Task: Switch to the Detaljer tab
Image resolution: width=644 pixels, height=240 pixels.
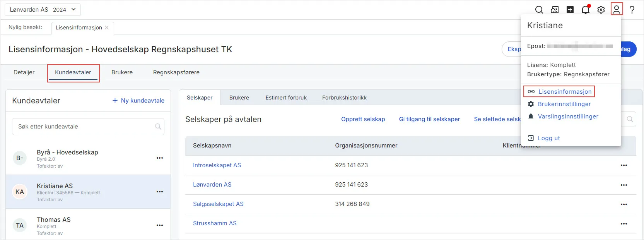Action: tap(24, 72)
